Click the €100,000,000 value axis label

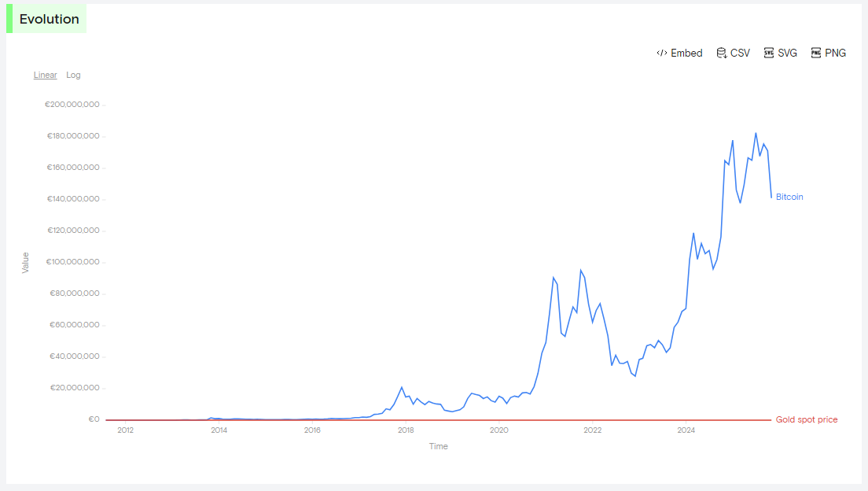pyautogui.click(x=72, y=262)
